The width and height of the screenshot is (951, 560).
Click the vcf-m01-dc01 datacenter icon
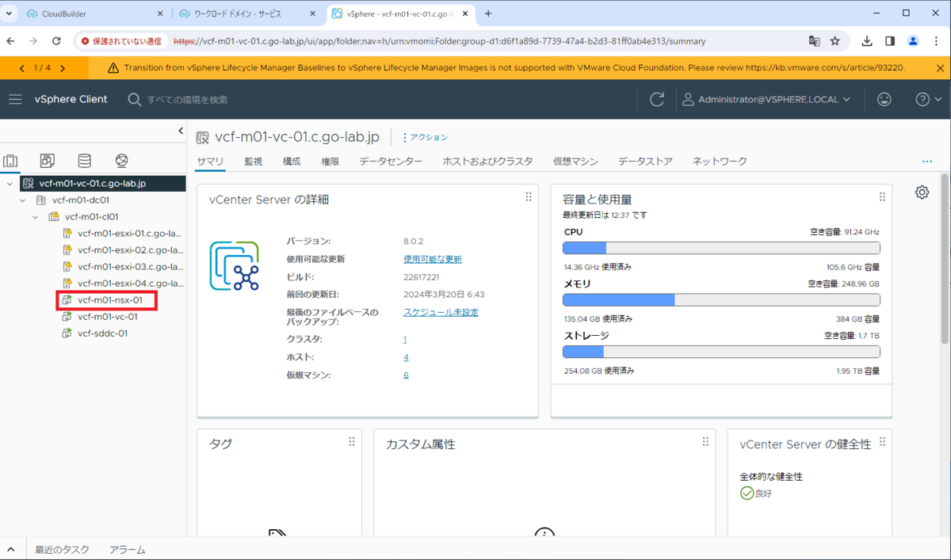(41, 200)
